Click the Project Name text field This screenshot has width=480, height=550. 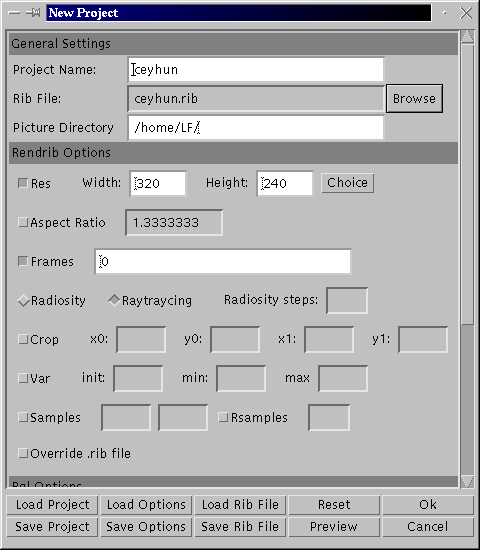pos(256,69)
